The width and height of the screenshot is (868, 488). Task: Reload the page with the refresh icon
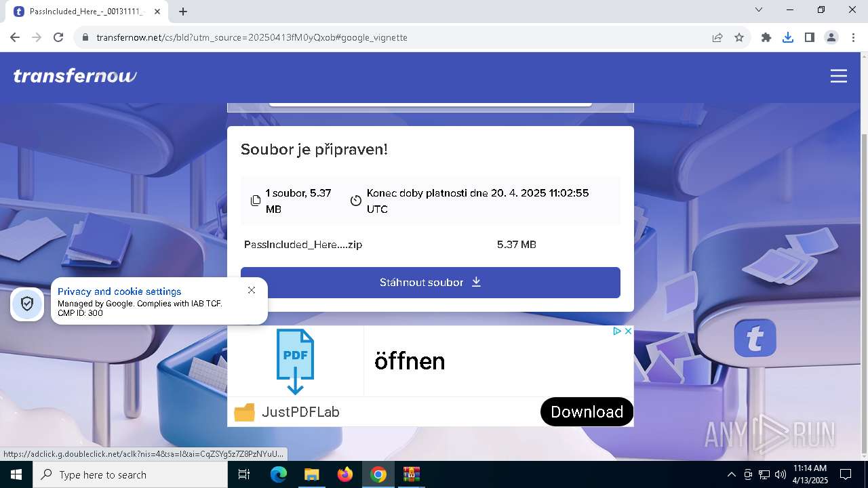click(x=58, y=37)
